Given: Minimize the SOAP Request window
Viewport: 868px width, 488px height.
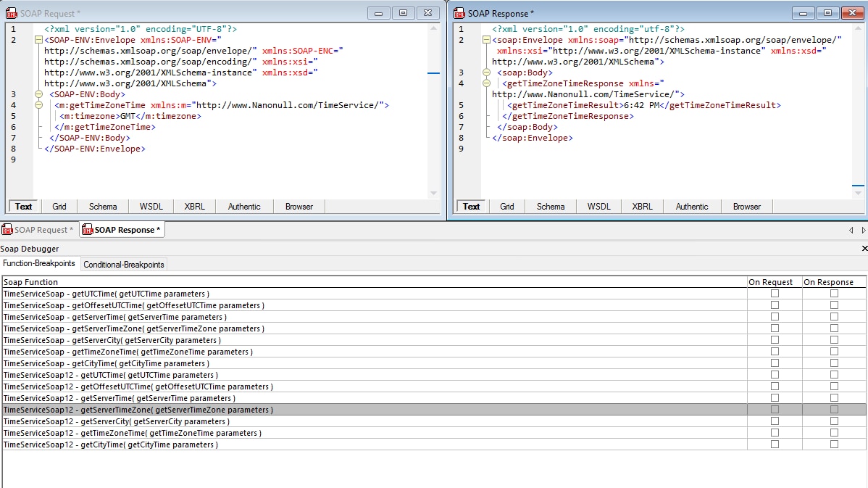Looking at the screenshot, I should click(379, 13).
